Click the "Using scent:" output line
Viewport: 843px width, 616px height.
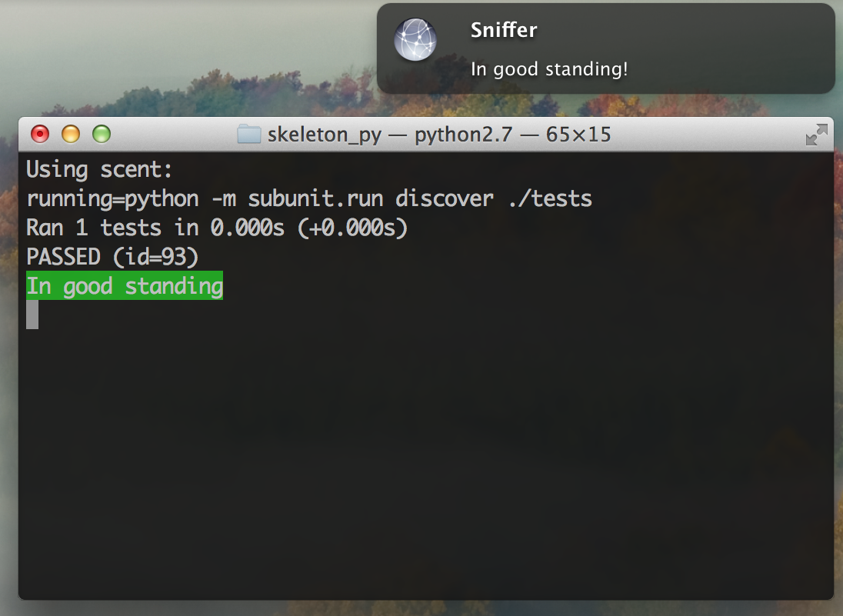tap(99, 170)
